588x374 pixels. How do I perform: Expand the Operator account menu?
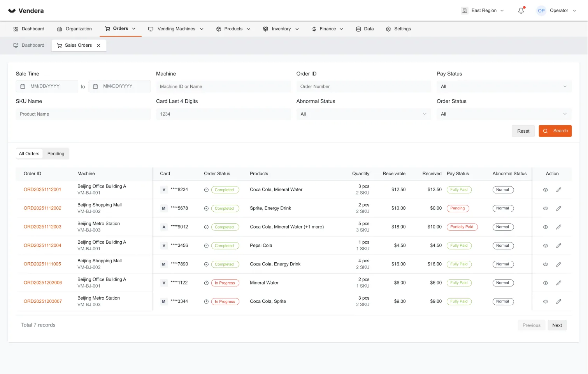pos(556,11)
